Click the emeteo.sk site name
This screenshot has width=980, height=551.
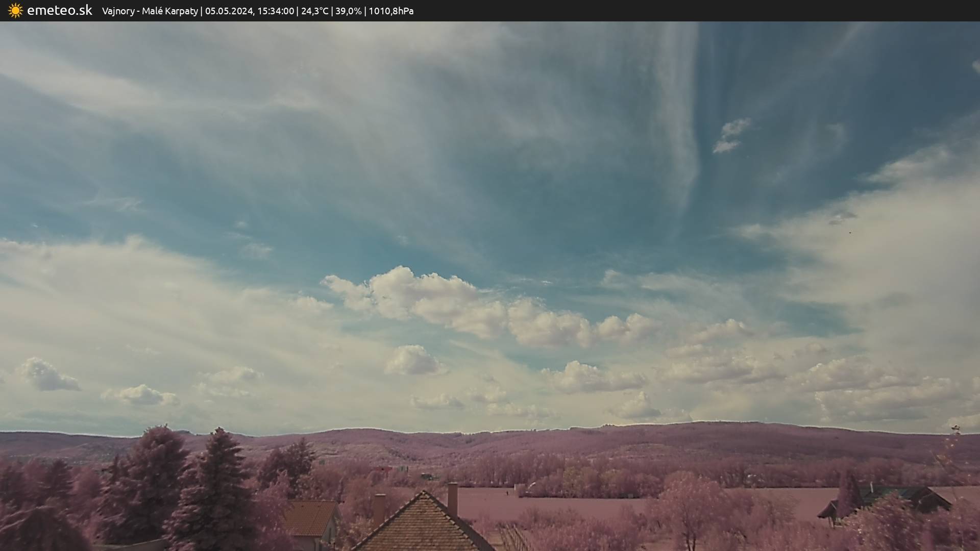pos(60,11)
